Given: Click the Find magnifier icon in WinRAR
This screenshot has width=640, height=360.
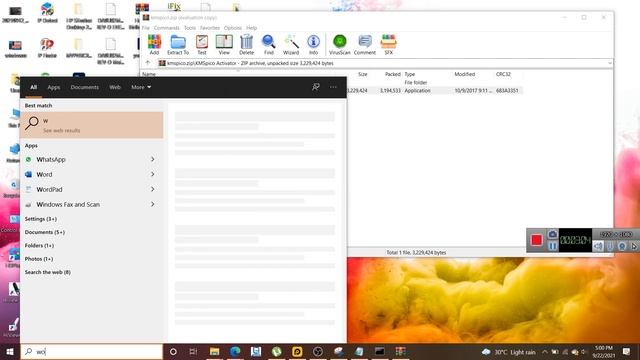Looking at the screenshot, I should (269, 44).
